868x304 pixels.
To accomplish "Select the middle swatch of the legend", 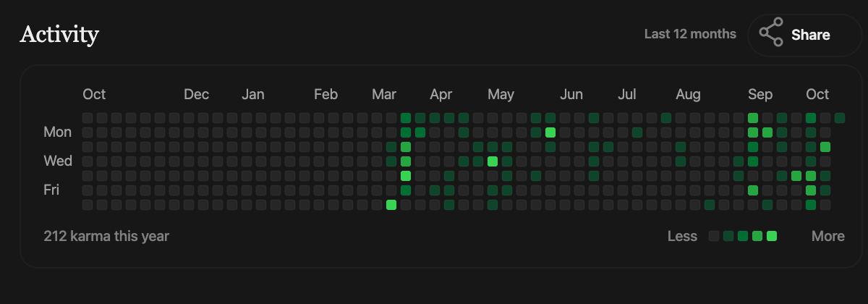I will coord(743,236).
